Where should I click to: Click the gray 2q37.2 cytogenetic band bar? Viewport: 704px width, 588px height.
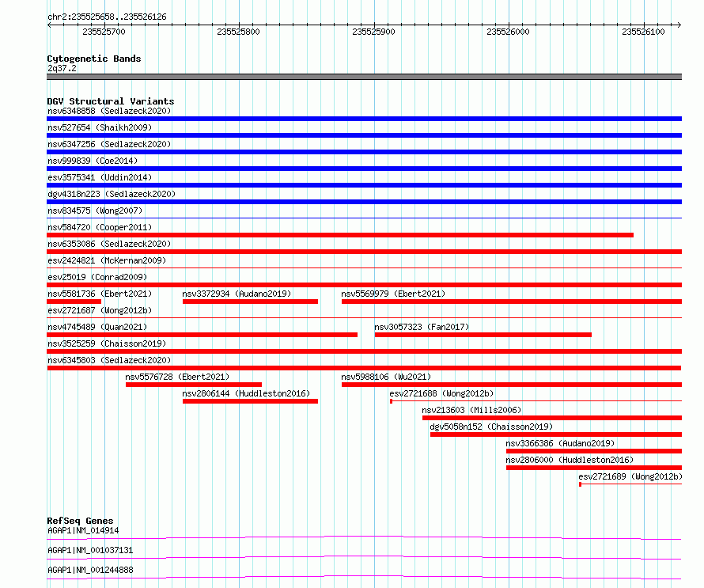364,77
